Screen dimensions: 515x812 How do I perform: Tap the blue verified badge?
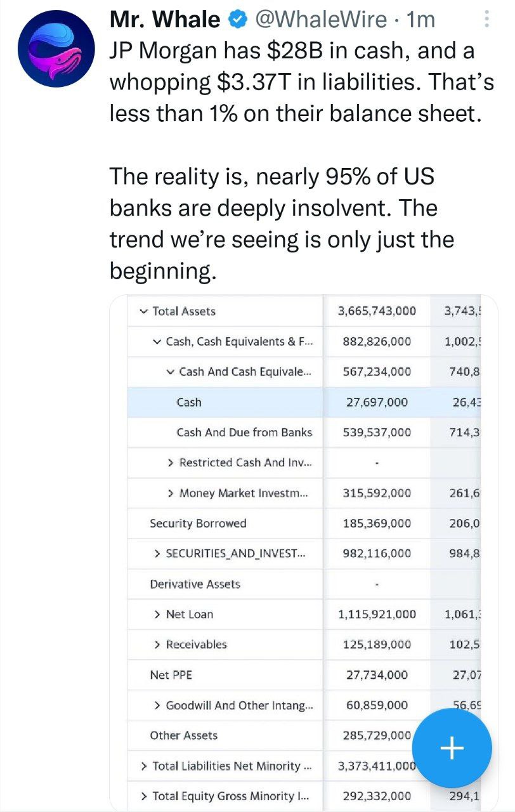[237, 20]
